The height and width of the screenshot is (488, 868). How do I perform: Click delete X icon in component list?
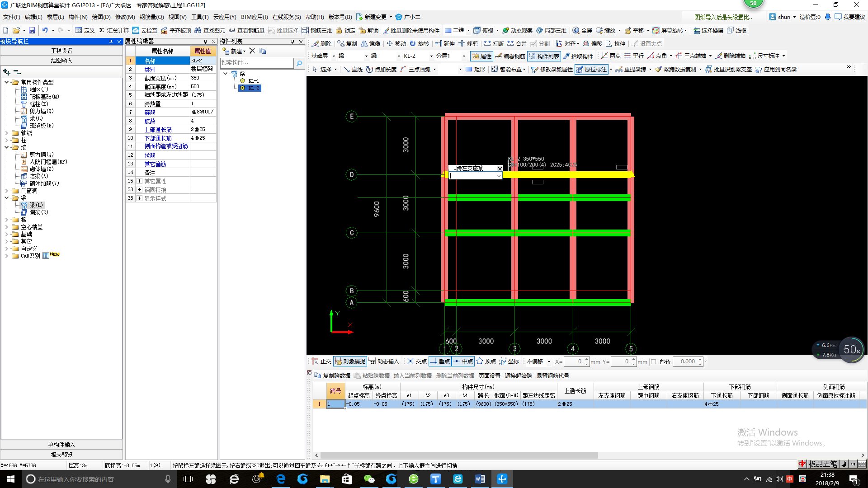tap(252, 51)
